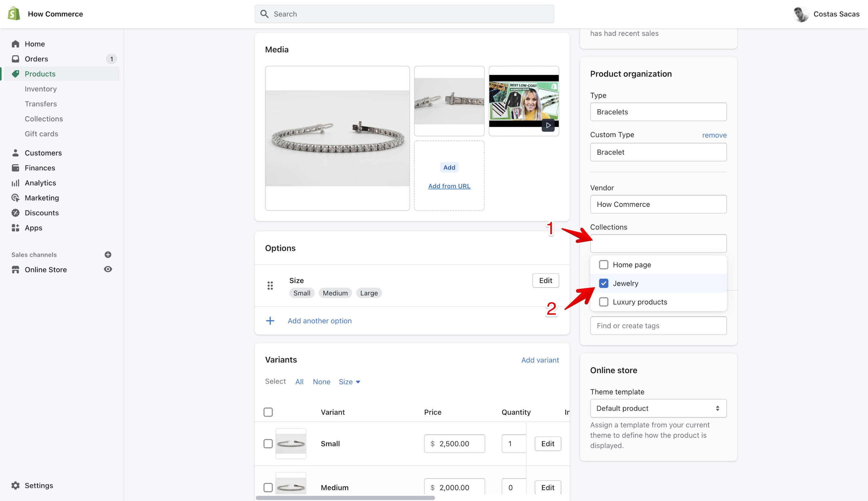Viewport: 868px width, 501px height.
Task: Click the Settings gear icon
Action: pyautogui.click(x=15, y=486)
